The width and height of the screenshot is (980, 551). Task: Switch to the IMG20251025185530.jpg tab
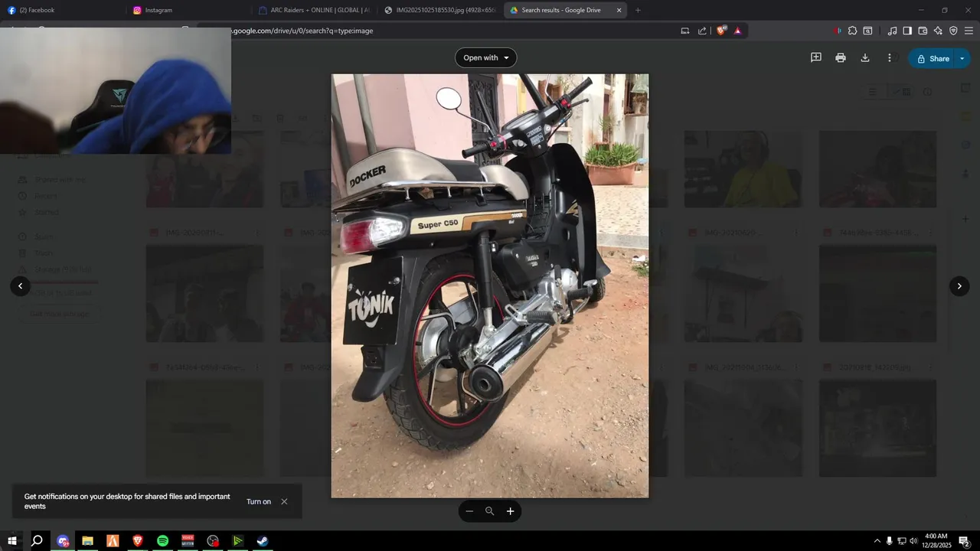click(440, 10)
